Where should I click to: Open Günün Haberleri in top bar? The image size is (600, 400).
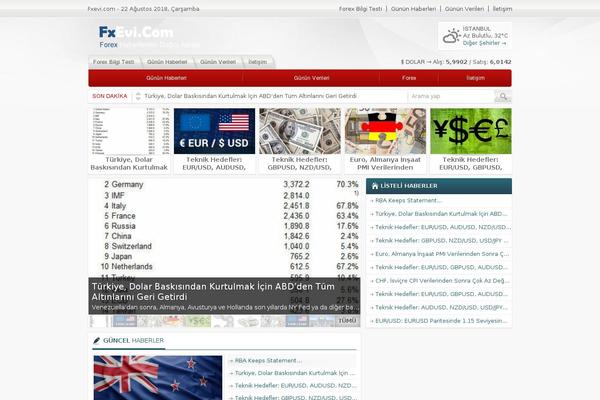413,9
